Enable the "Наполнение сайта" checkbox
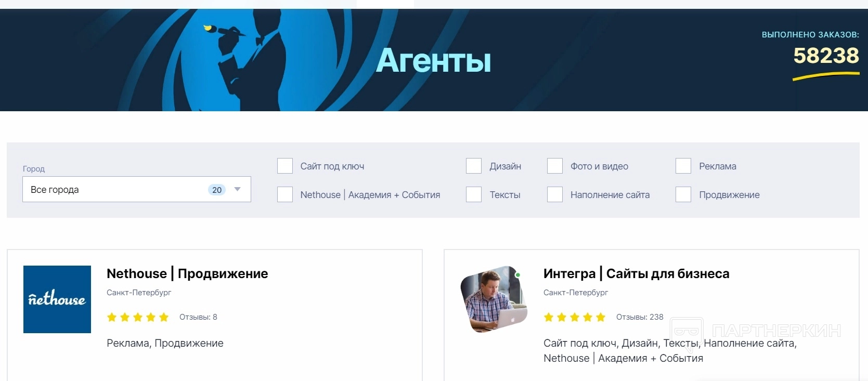Viewport: 868px width, 381px height. coord(555,194)
